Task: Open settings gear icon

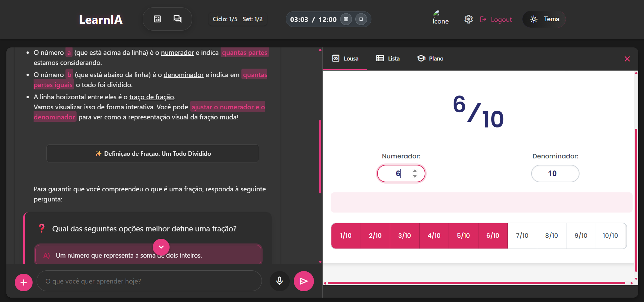Action: click(468, 20)
